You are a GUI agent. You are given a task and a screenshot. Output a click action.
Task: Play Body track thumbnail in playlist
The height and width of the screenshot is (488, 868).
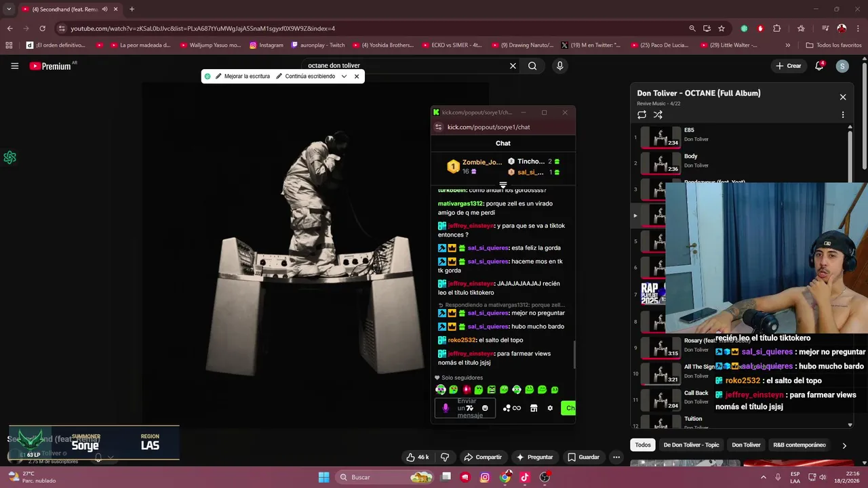pyautogui.click(x=660, y=163)
